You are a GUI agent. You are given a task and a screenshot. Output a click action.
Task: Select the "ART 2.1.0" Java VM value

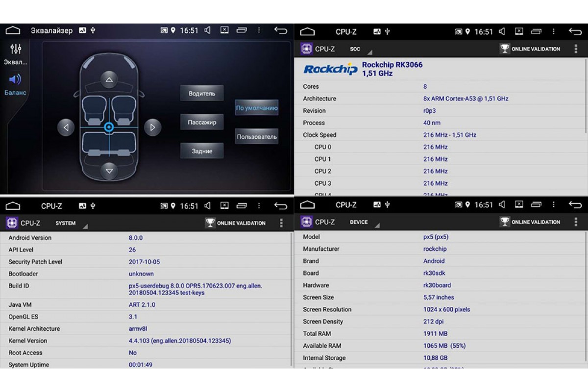[142, 305]
